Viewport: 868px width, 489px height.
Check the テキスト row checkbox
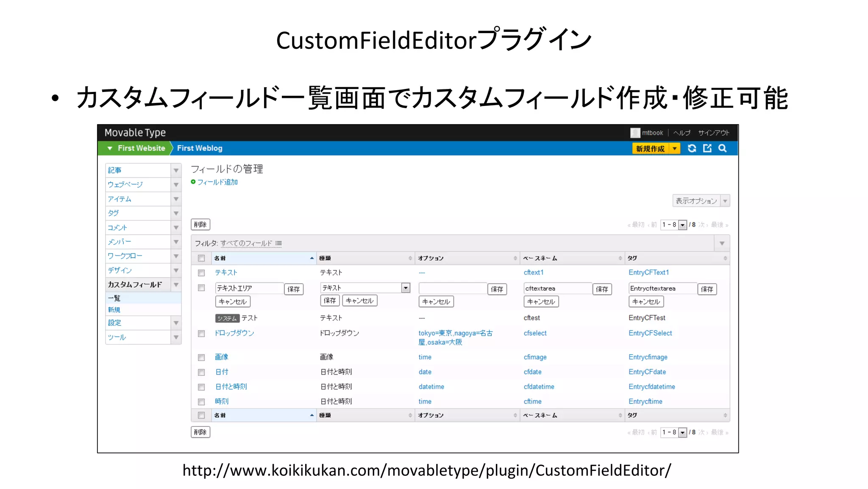tap(201, 273)
